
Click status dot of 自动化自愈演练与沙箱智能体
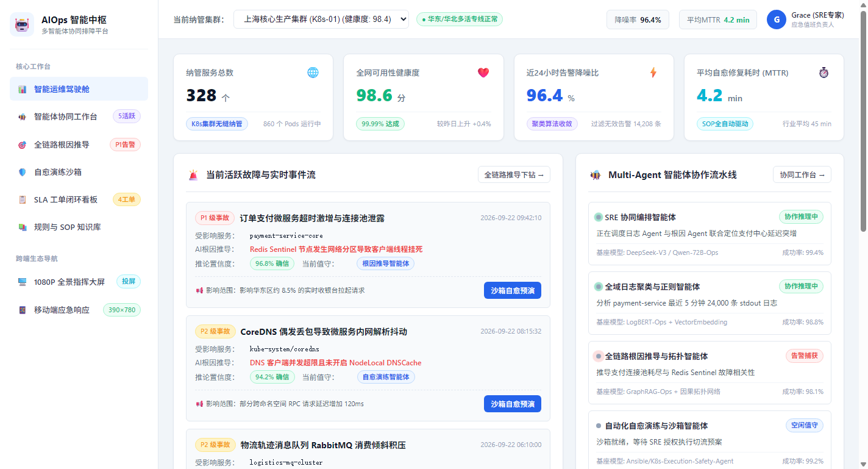coord(599,426)
